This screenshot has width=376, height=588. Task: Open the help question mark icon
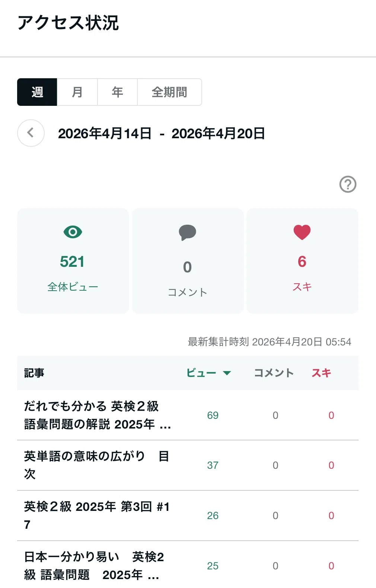point(348,184)
